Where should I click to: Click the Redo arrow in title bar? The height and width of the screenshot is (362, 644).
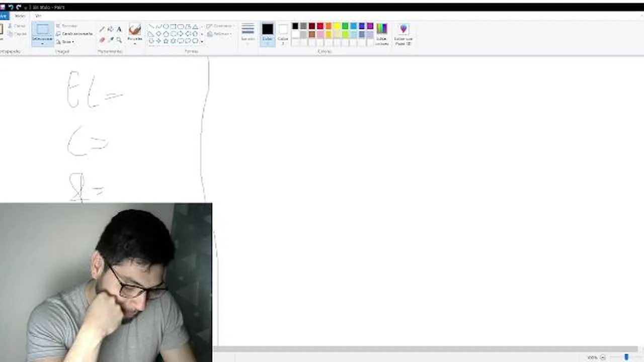(x=19, y=7)
